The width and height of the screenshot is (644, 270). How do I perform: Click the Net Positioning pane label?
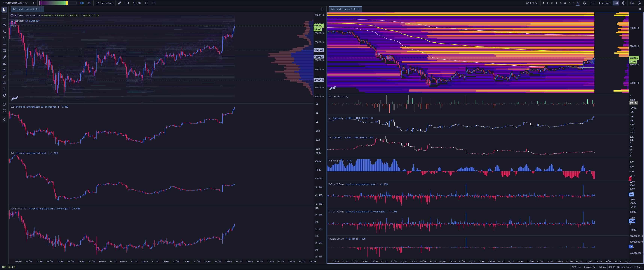338,96
